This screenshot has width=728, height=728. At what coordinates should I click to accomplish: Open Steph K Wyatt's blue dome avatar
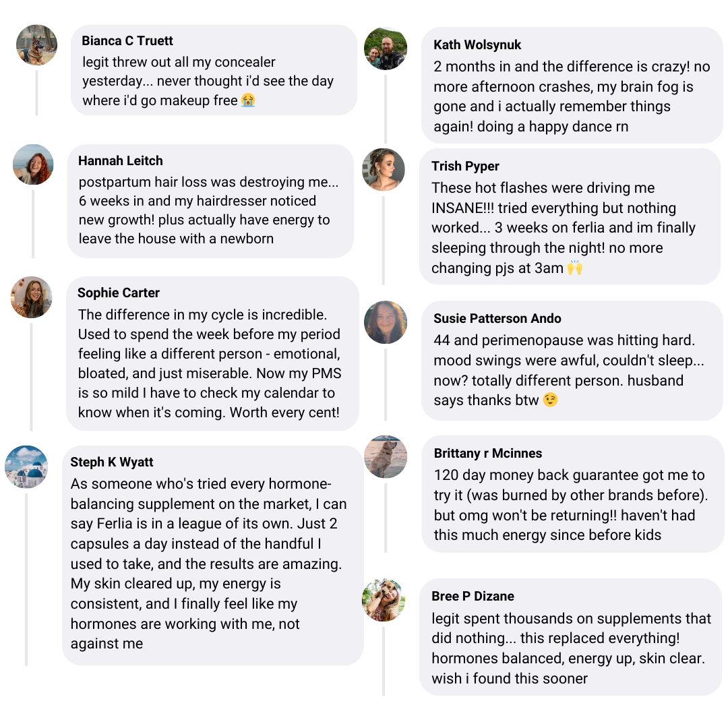point(26,466)
